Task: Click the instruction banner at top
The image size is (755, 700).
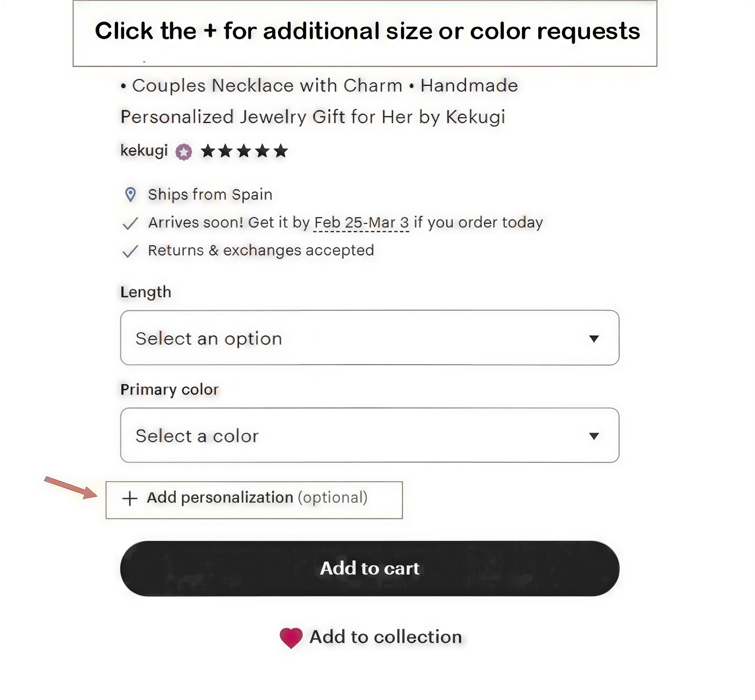Action: point(365,33)
